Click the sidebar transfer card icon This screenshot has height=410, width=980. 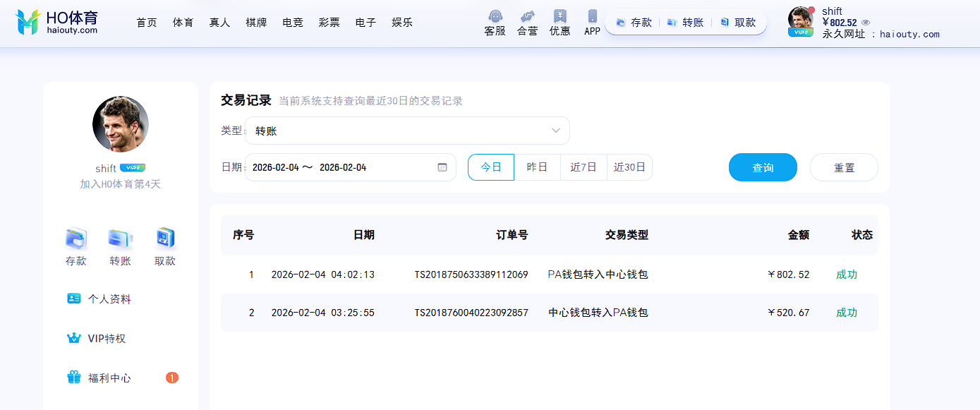tap(120, 239)
